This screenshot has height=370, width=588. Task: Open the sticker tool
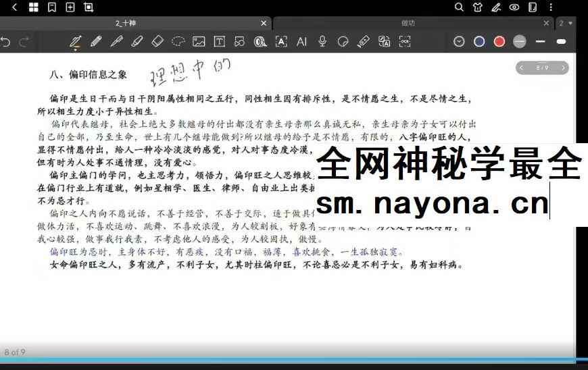(343, 41)
